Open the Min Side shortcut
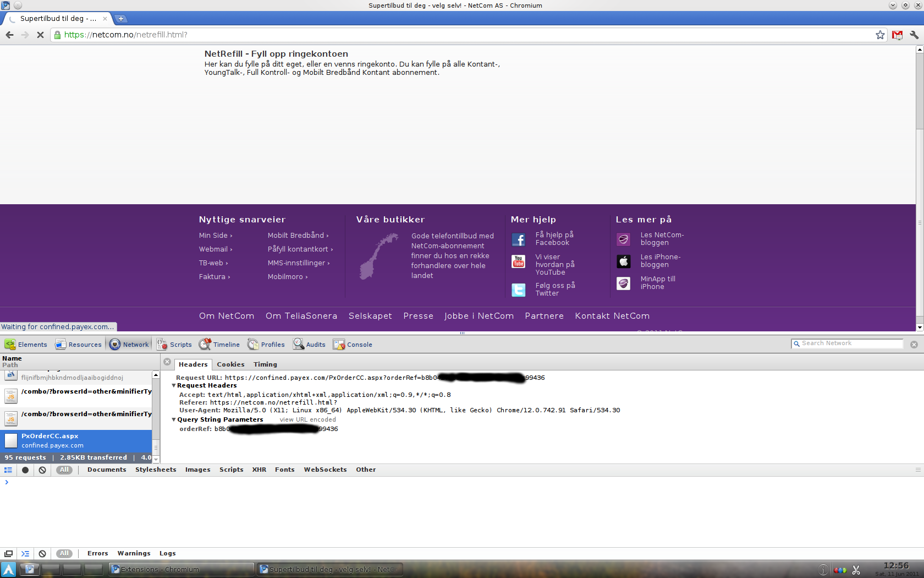This screenshot has height=578, width=924. (x=215, y=236)
